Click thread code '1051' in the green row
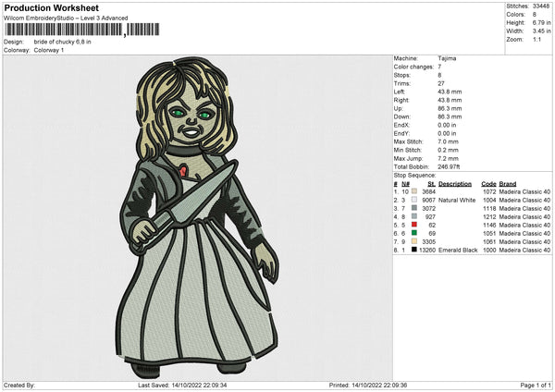Viewport: 555px width, 392px height. pos(489,233)
